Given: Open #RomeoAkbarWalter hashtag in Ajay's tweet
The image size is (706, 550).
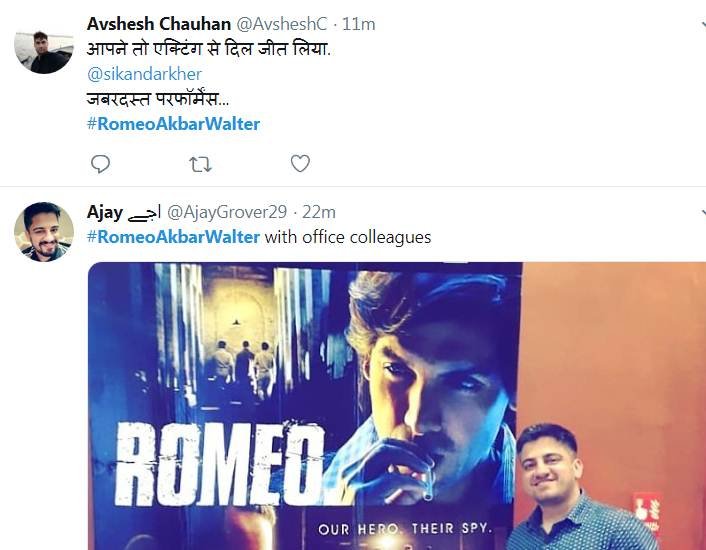Looking at the screenshot, I should (173, 237).
